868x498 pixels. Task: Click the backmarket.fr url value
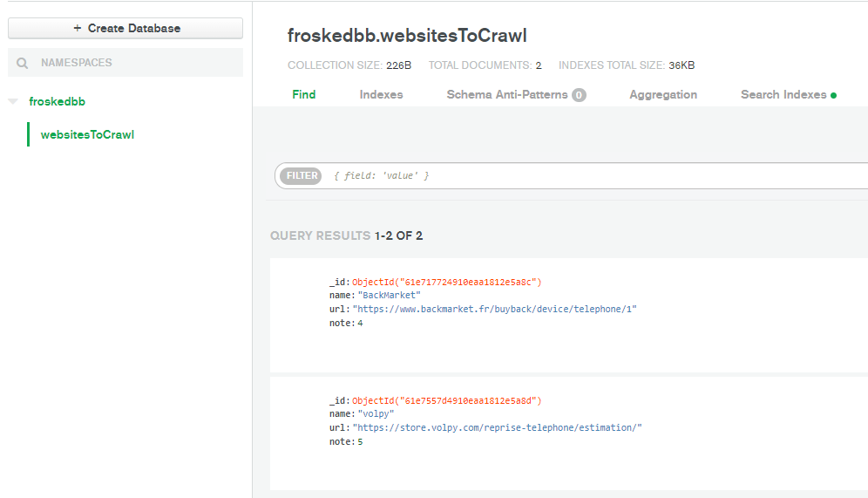[x=494, y=309]
